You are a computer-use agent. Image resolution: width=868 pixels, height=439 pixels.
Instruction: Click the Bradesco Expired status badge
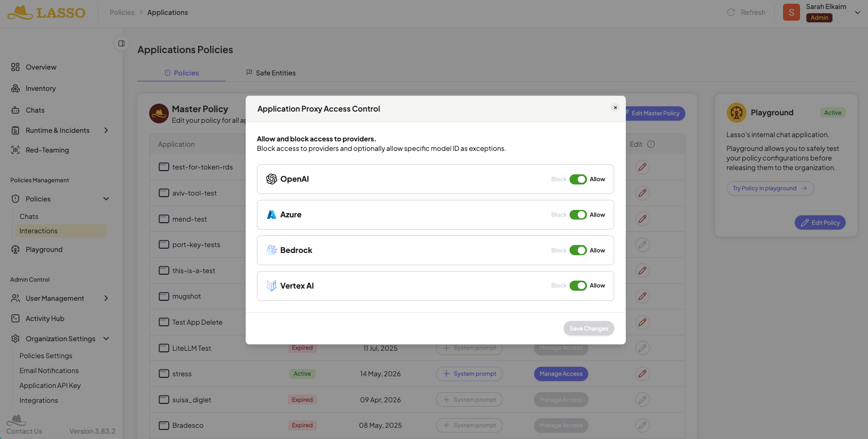pyautogui.click(x=302, y=425)
